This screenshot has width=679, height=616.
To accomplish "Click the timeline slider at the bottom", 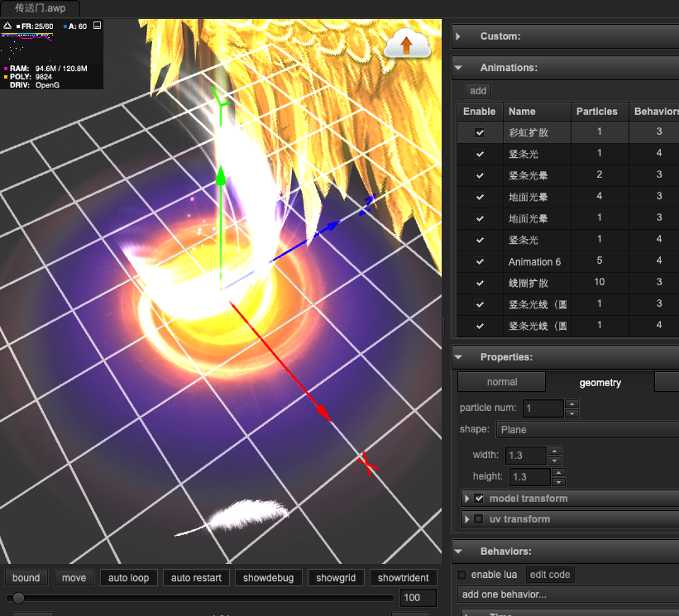I will (x=18, y=598).
